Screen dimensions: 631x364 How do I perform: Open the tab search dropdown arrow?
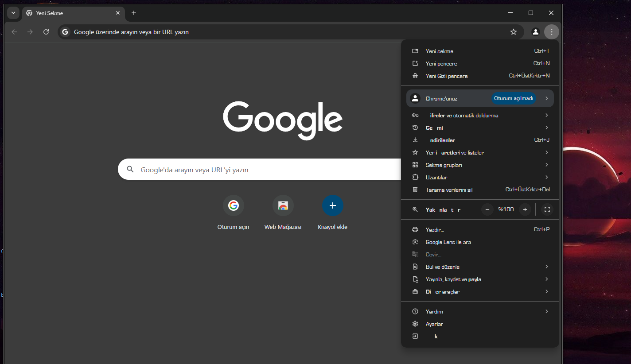[13, 13]
